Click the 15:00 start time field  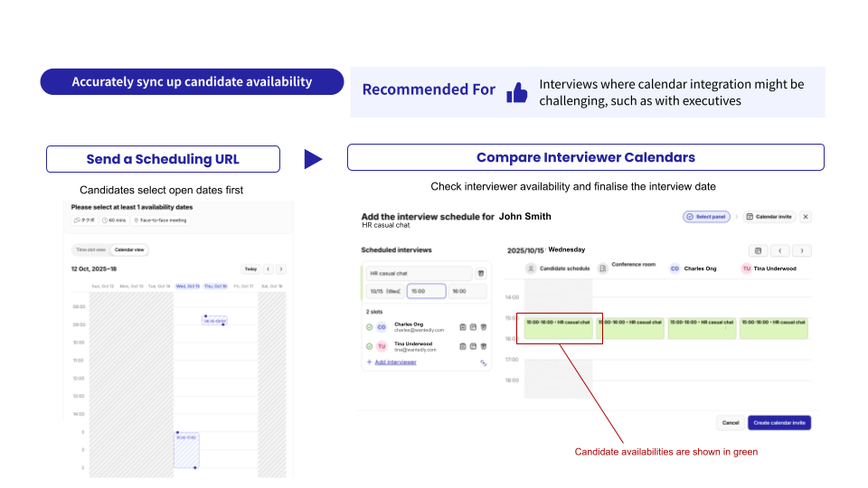tap(425, 291)
